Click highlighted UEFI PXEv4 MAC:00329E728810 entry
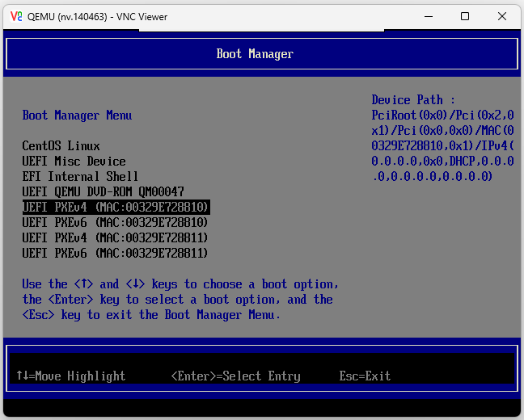This screenshot has height=420, width=524. click(116, 208)
